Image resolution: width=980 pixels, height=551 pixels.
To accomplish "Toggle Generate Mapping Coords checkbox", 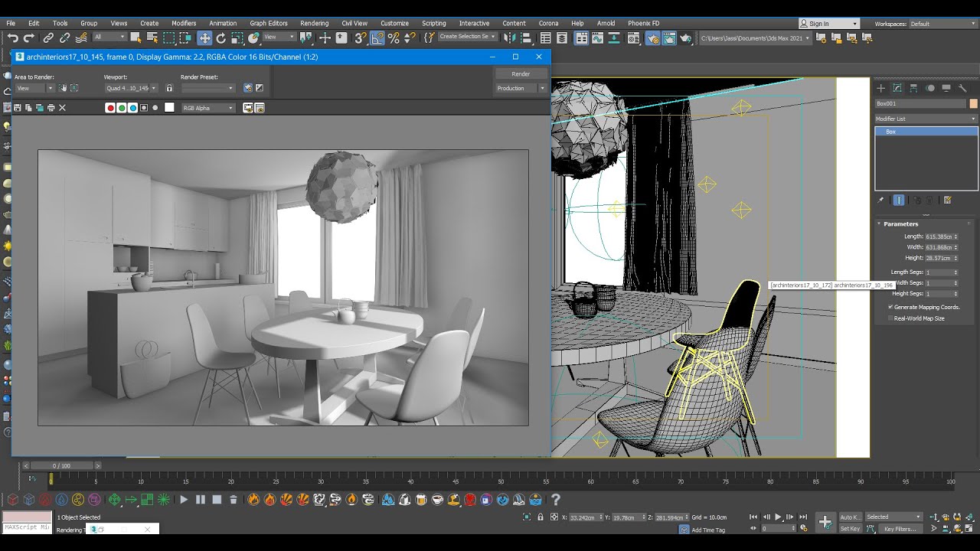I will click(x=891, y=307).
